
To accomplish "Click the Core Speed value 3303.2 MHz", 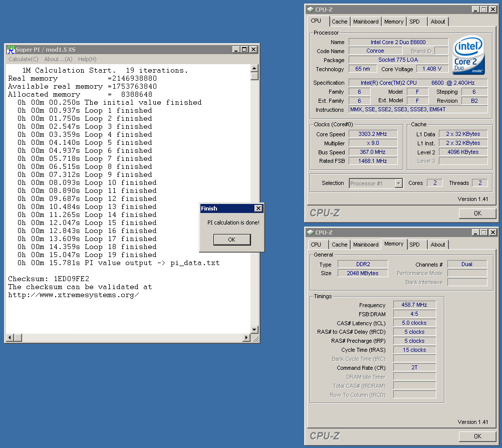I will [x=373, y=134].
